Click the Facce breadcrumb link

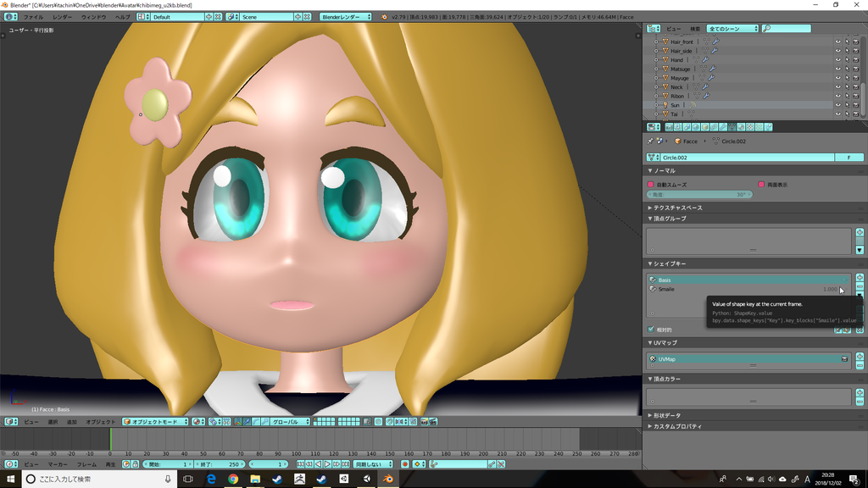690,141
